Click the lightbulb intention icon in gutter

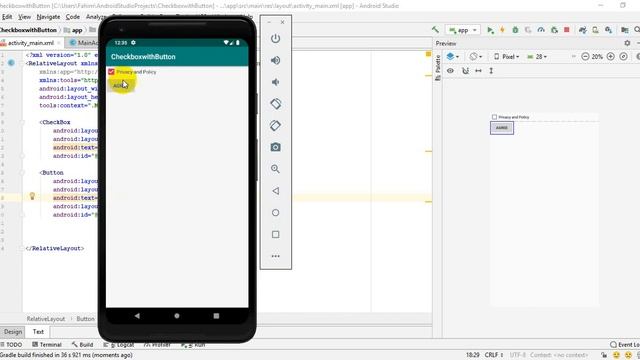coord(32,196)
